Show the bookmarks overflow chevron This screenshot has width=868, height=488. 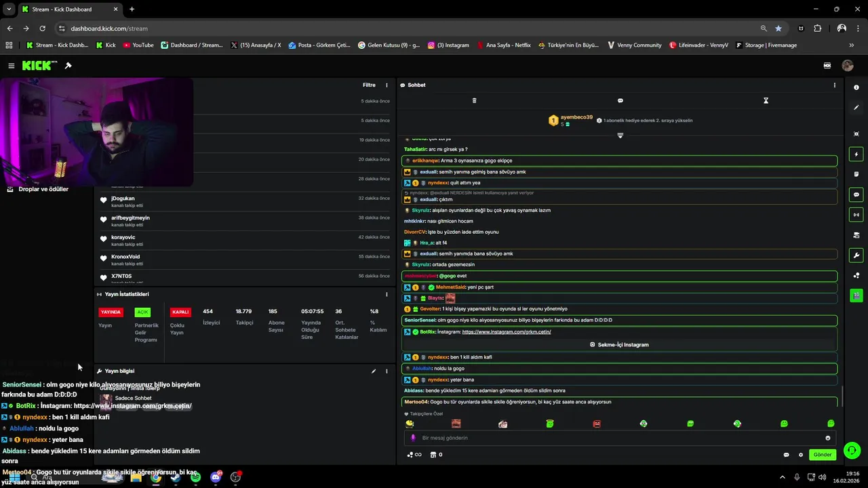pyautogui.click(x=852, y=45)
